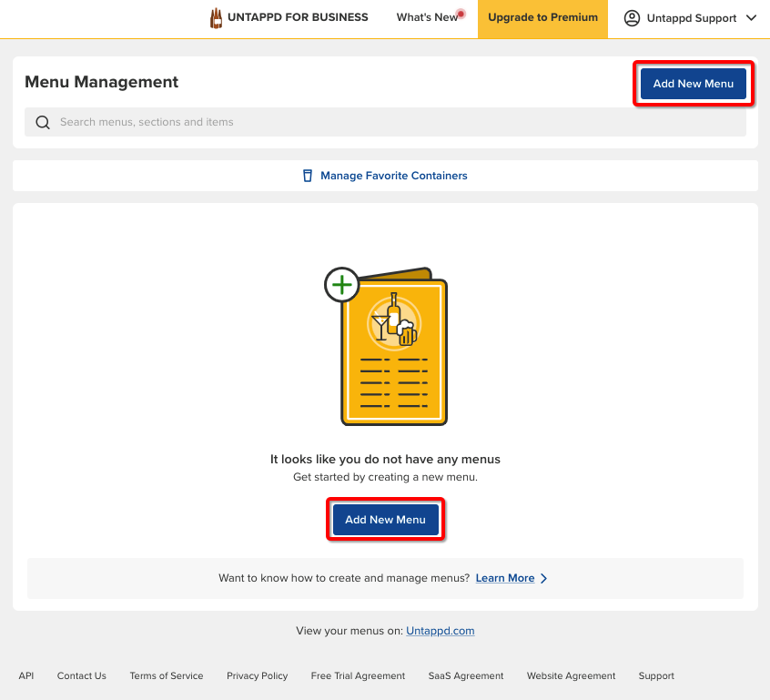
Task: Click the "It looks like you do not have any menus" text
Action: pos(386,460)
